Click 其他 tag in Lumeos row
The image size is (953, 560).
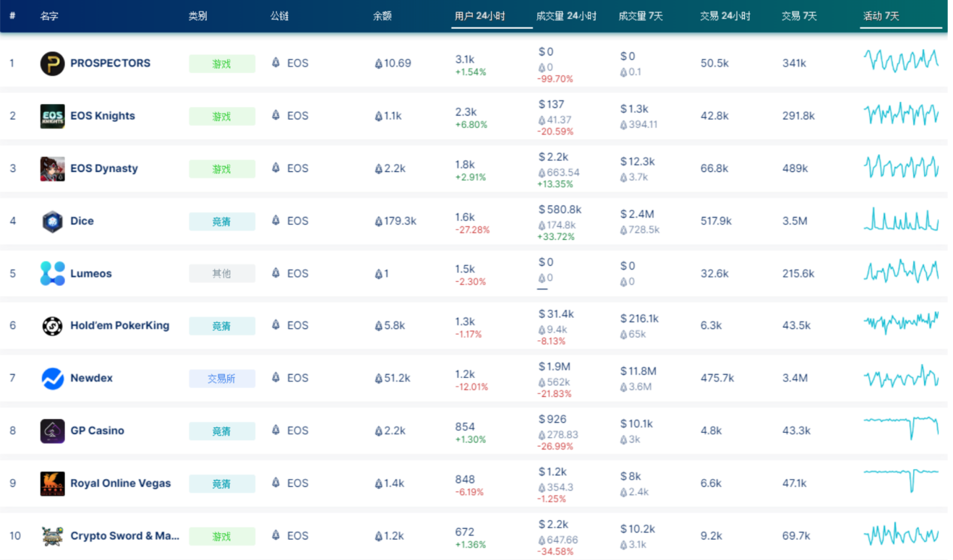(222, 274)
